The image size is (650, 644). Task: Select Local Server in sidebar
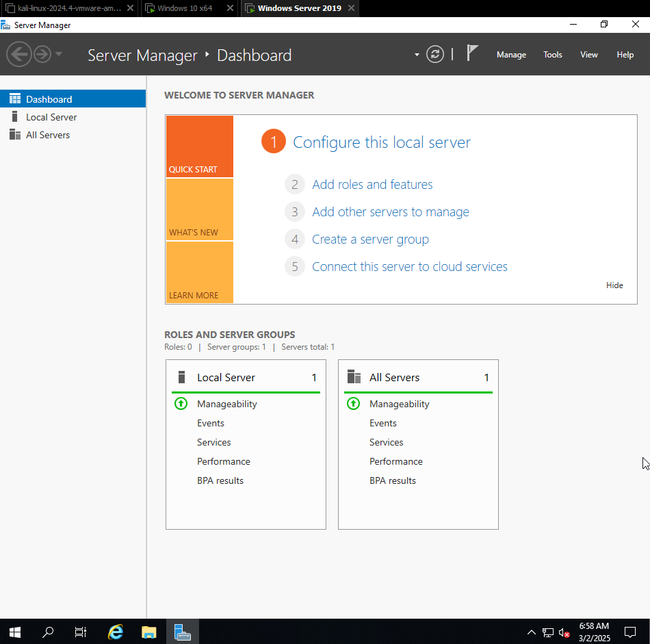click(x=51, y=117)
